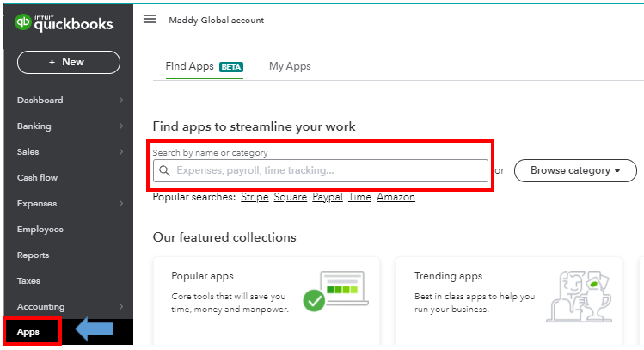Screen dimensions: 644x350
Task: Click the Maddy-Global account name
Action: point(217,20)
